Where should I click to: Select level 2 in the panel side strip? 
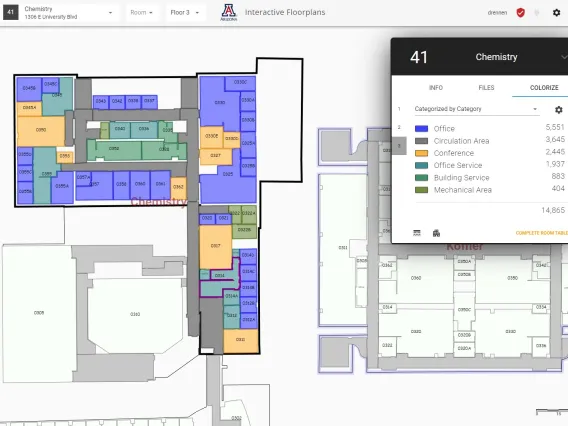point(399,128)
